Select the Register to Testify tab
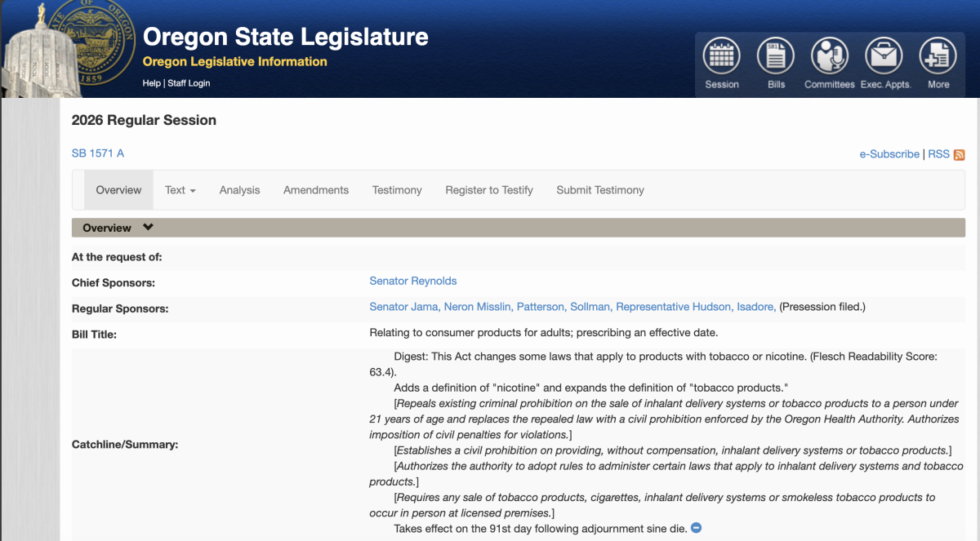The height and width of the screenshot is (541, 980). click(488, 189)
